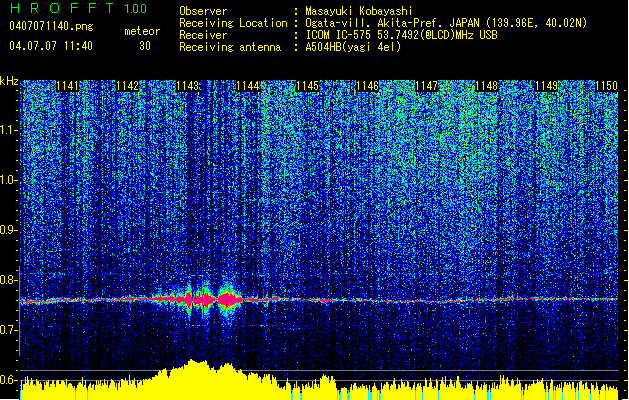Click the 1.0 kHz axis label

8,181
